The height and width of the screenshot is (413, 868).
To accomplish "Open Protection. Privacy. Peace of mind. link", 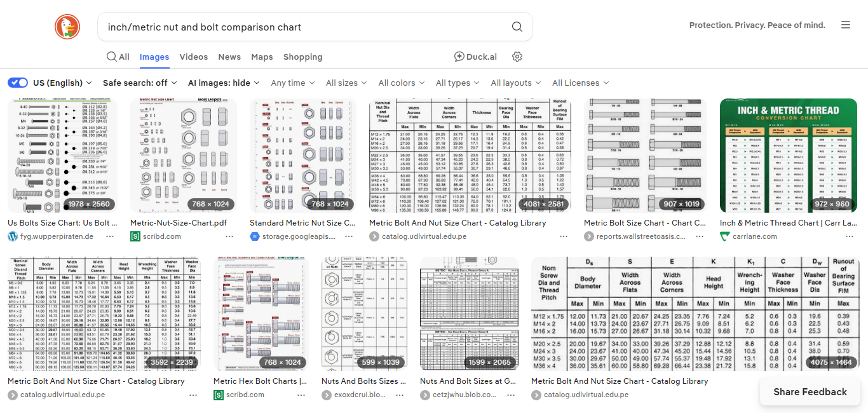I will click(x=757, y=25).
